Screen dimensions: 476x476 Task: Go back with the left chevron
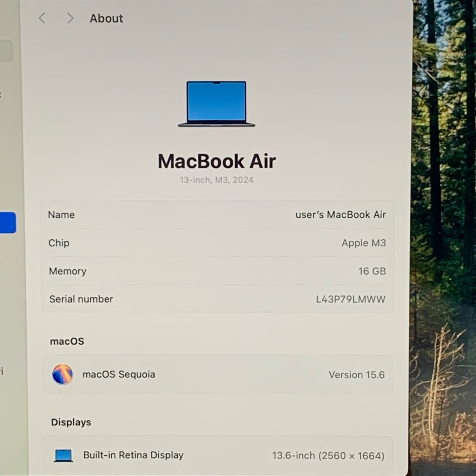click(x=42, y=18)
